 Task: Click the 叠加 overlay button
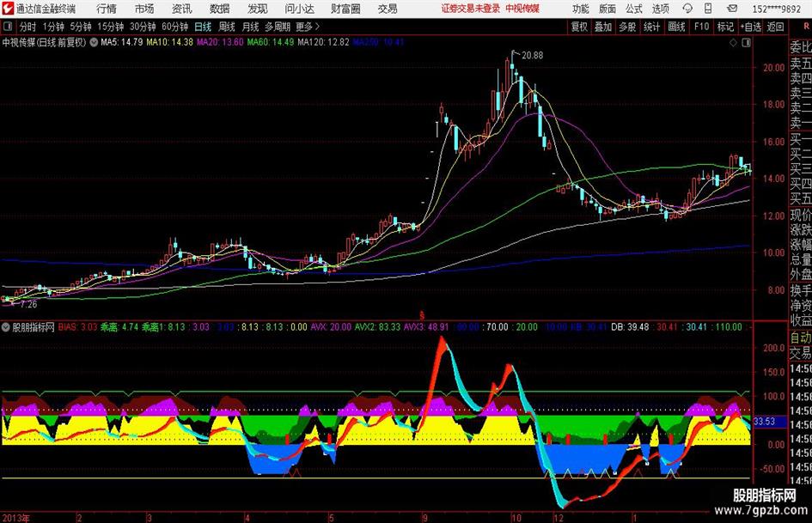click(603, 27)
